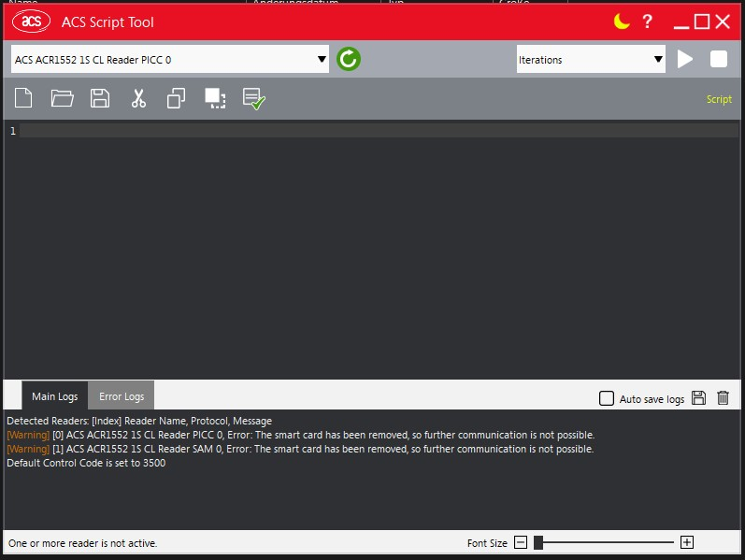The width and height of the screenshot is (745, 560).
Task: Click the ACS logo in title bar
Action: point(32,22)
